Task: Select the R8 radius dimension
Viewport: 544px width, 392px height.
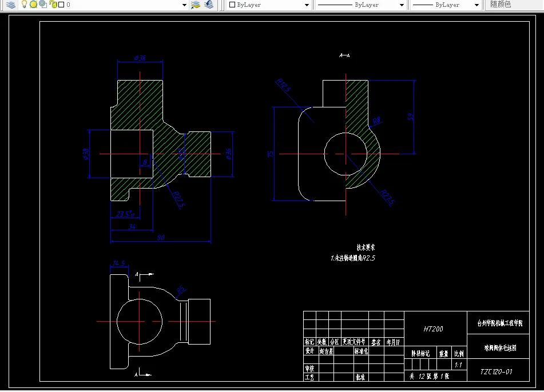Action: coord(376,121)
